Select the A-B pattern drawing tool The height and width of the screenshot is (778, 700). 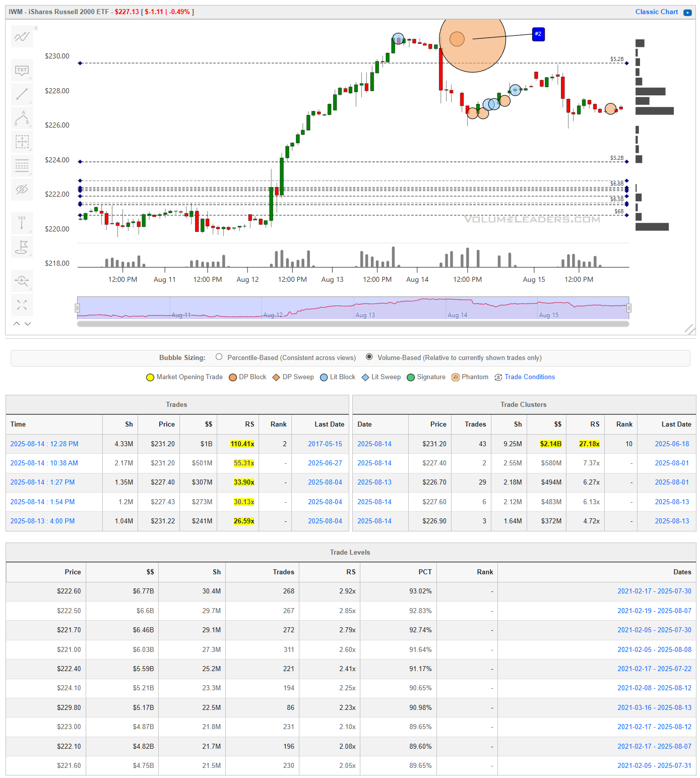(x=22, y=118)
